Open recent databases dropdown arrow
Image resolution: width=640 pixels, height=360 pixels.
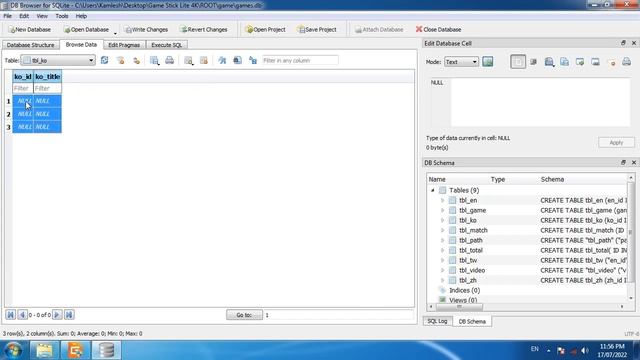pos(115,33)
